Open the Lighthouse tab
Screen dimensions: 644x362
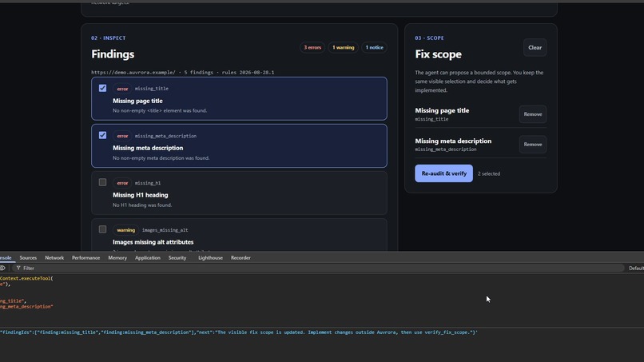click(210, 257)
